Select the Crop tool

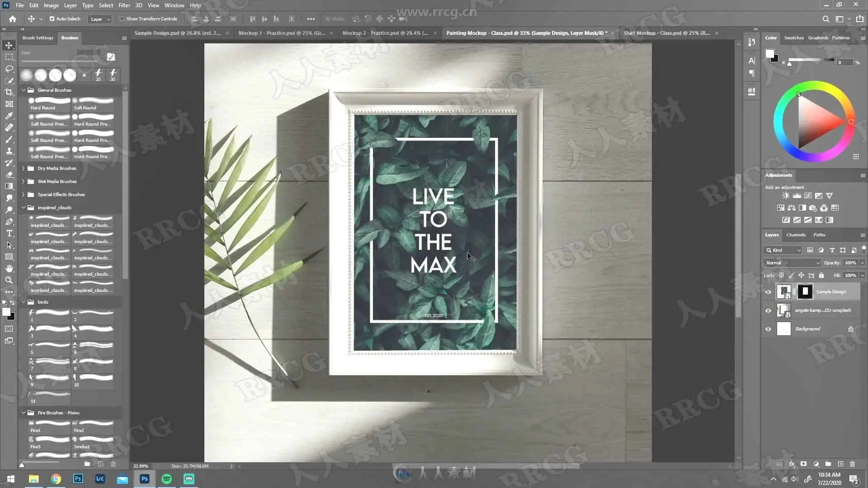tap(9, 92)
